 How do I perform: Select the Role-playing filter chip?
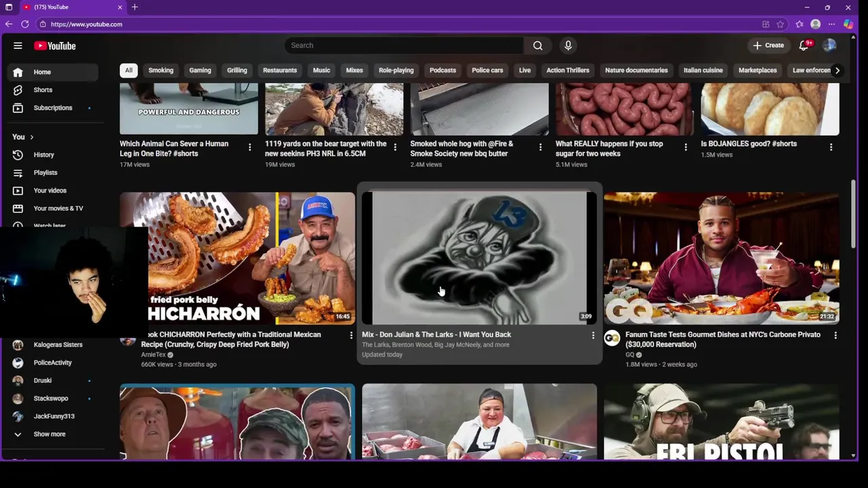(396, 70)
